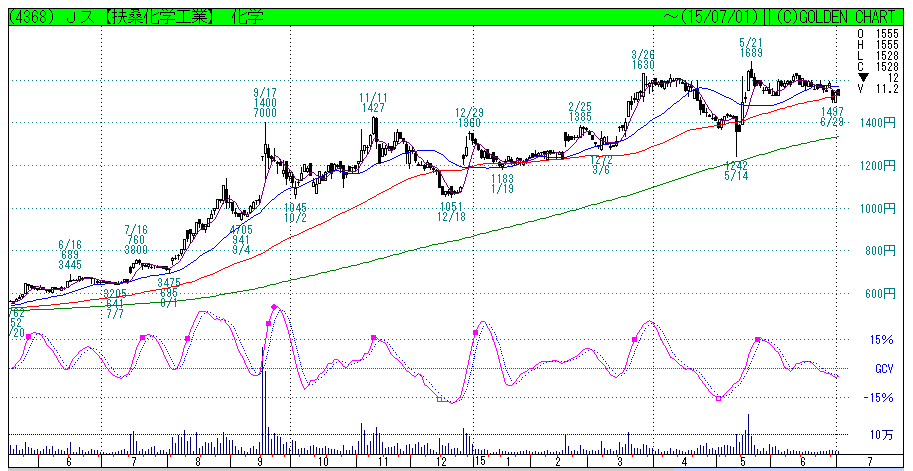Screen dimensions: 913x471
Task: Click the volume value V 11.2
Action: coord(878,88)
